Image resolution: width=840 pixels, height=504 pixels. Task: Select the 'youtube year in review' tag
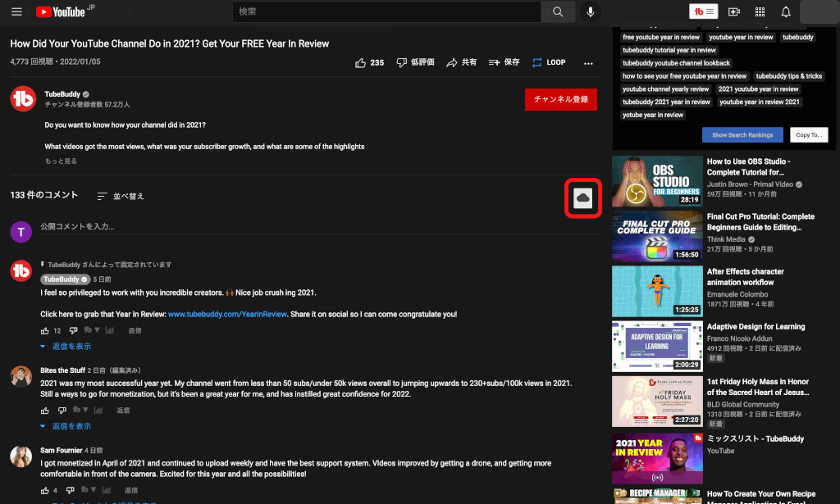click(741, 37)
